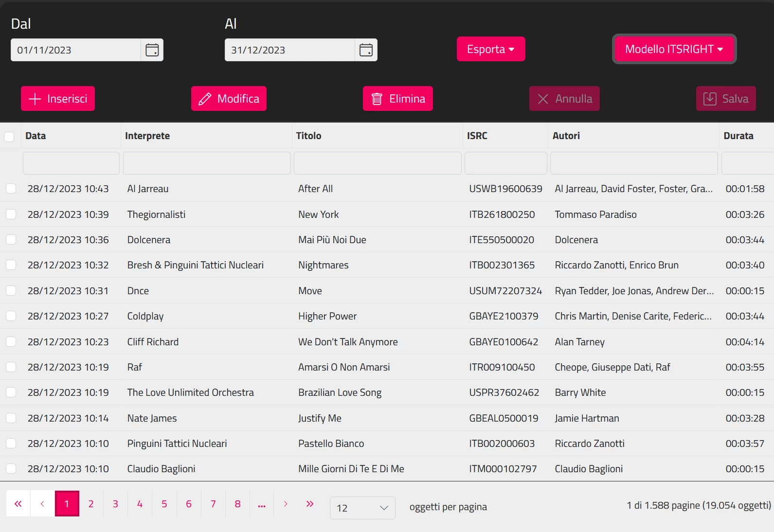Click the title 'Amarsi O Non Amarsi'
Viewport: 774px width, 532px height.
(344, 367)
